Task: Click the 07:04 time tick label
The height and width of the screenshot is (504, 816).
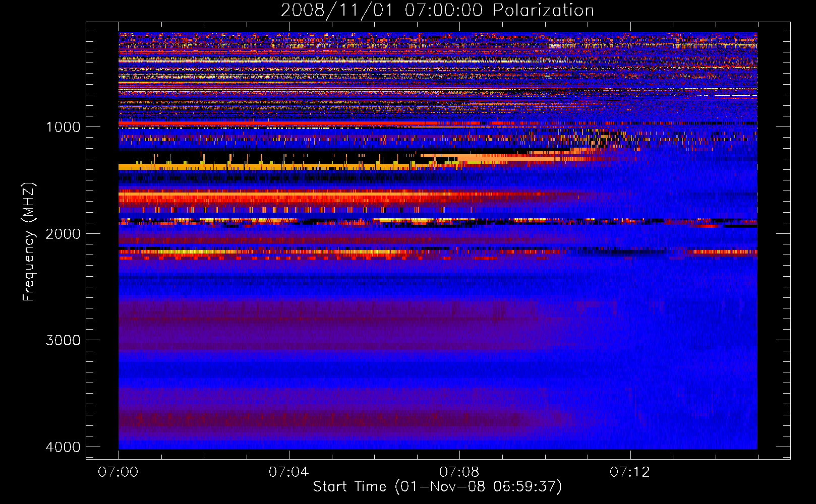Action: click(x=288, y=472)
